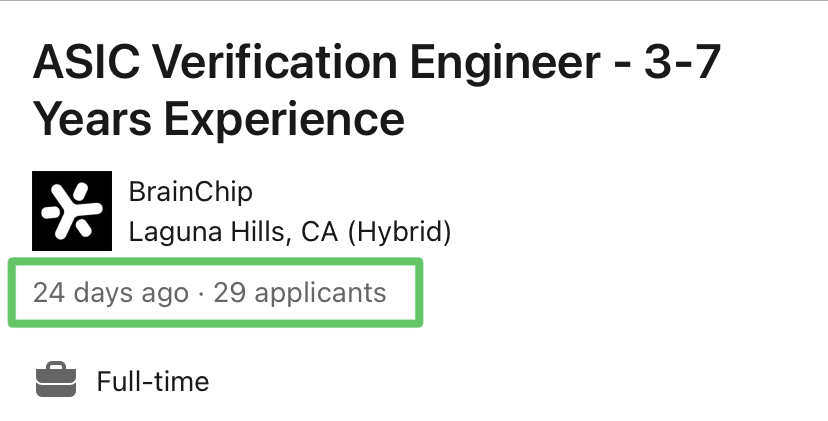Viewport: 828px width, 421px height.
Task: Select the Full-time employment type label
Action: tap(152, 381)
